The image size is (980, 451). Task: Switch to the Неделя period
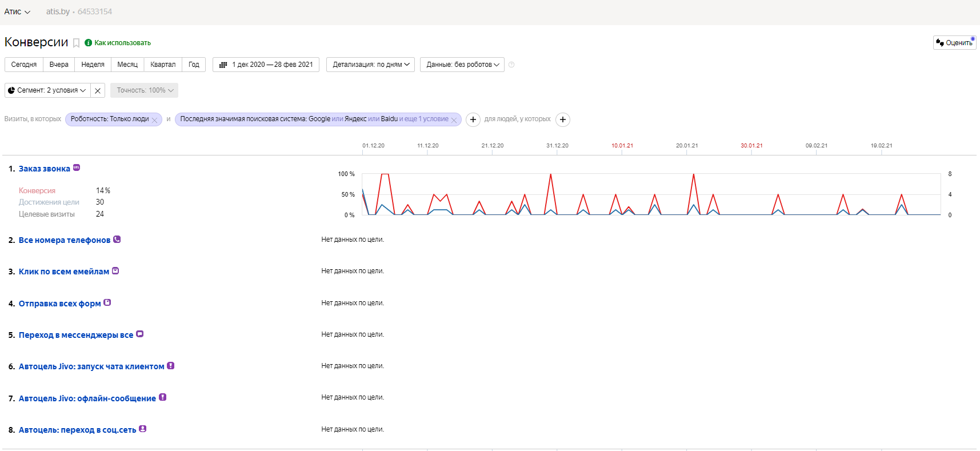(x=93, y=65)
